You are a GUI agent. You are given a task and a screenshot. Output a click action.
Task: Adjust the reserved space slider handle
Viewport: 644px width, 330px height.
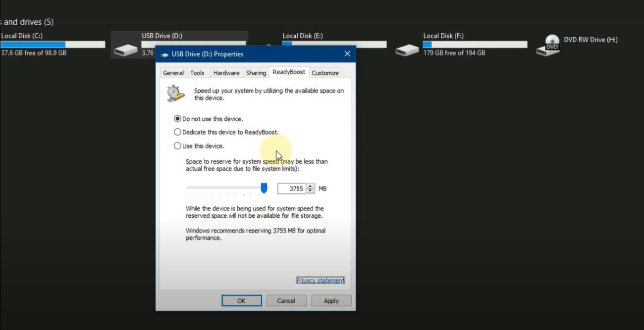(264, 188)
